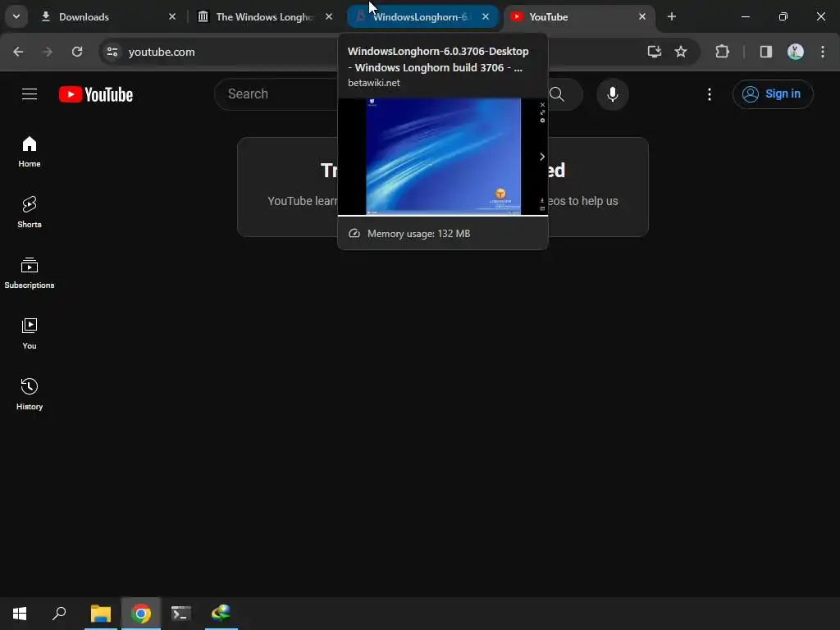
Task: Open a new tab with plus button
Action: [x=671, y=16]
